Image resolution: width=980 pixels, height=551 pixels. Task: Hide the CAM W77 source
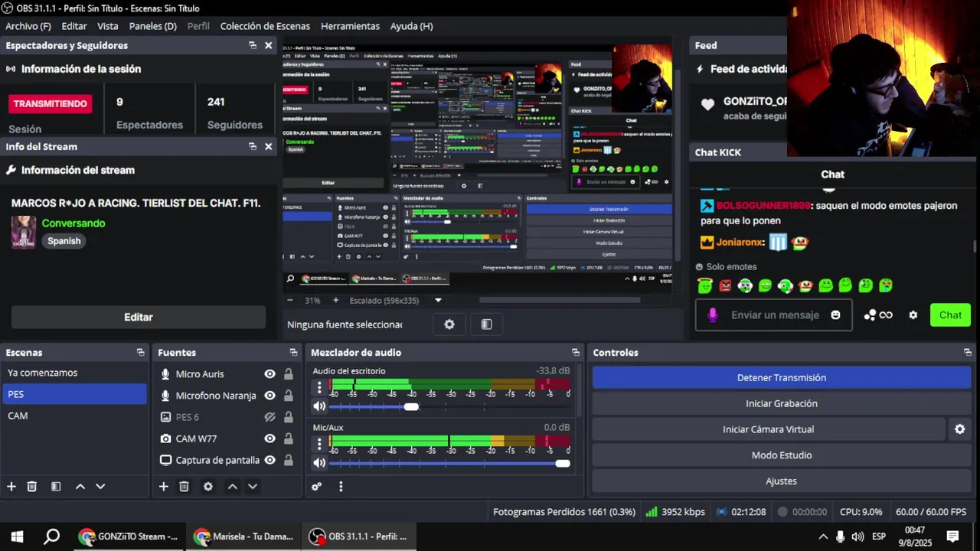(x=269, y=439)
